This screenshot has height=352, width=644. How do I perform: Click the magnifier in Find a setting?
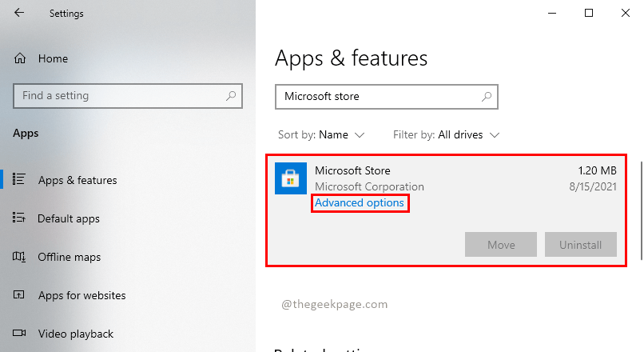pos(231,96)
